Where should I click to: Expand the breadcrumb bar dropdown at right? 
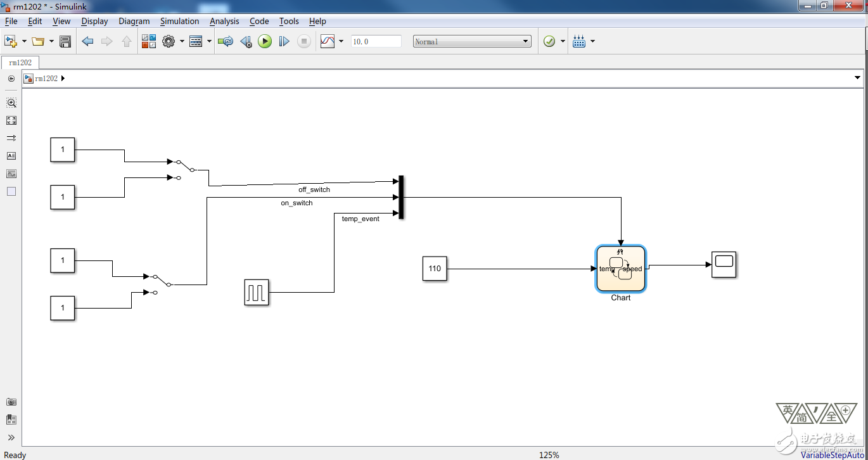(x=858, y=79)
